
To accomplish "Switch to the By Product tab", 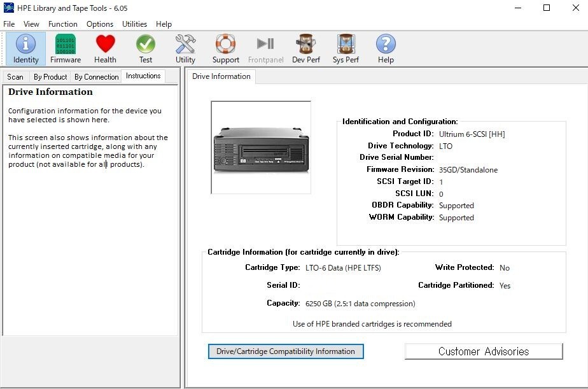I will coord(50,77).
